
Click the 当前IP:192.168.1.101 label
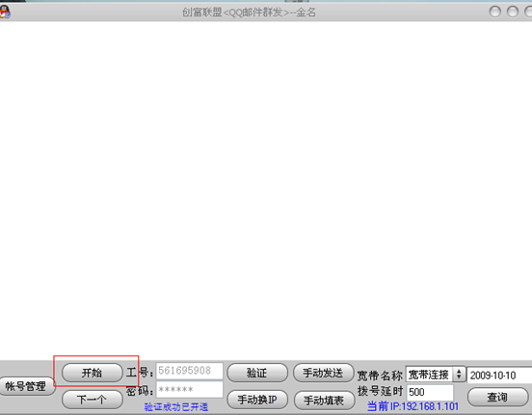click(412, 406)
